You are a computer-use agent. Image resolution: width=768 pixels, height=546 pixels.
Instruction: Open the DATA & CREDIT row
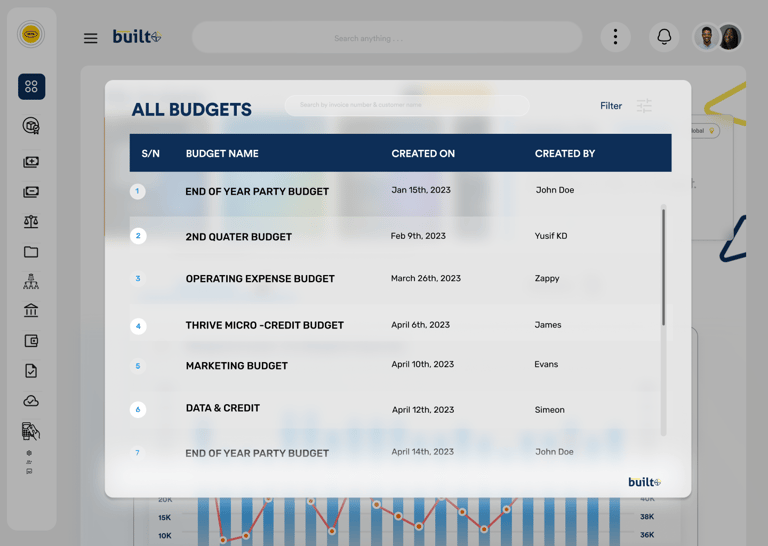223,408
